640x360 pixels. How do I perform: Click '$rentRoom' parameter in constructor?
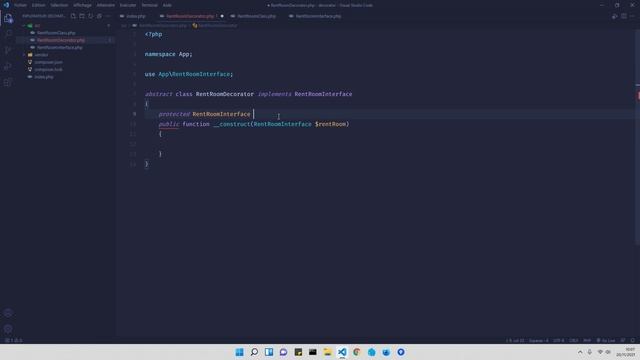tap(331, 124)
